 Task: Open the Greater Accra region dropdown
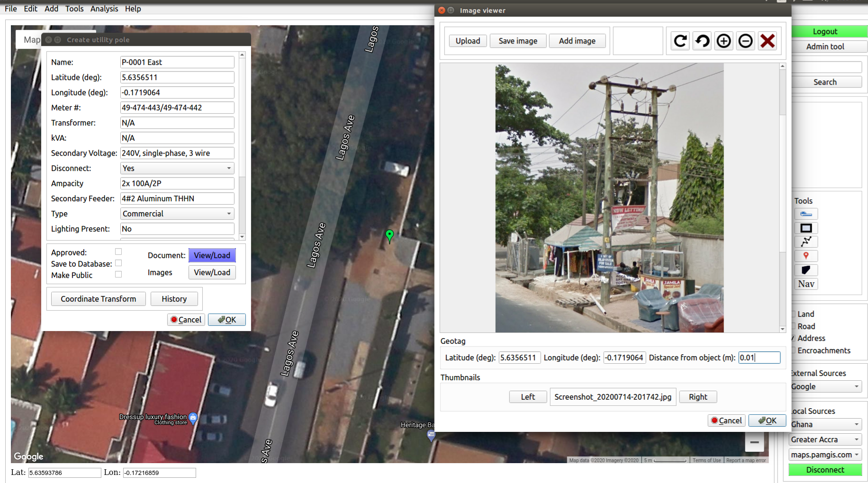coord(825,439)
